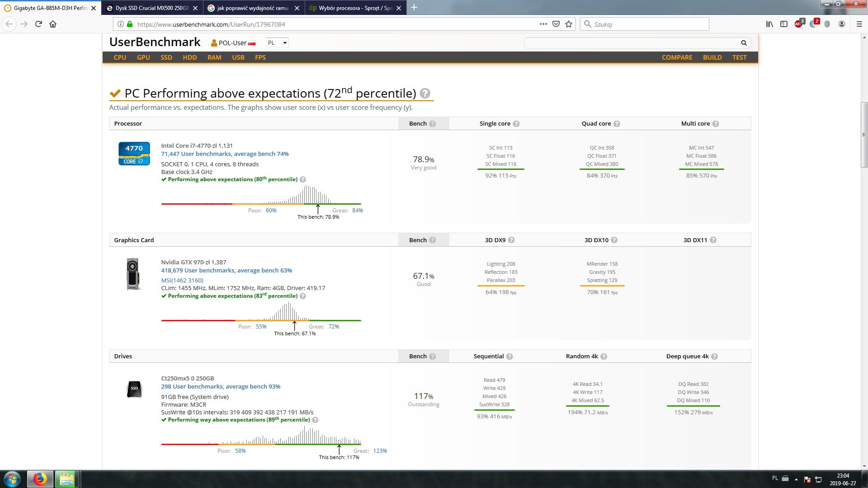Click the Firefox back arrow button
This screenshot has width=868, height=488.
point(9,24)
